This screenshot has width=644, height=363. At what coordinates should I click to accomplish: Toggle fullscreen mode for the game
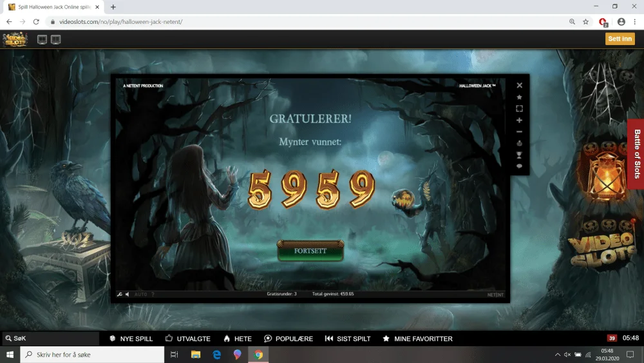click(519, 108)
